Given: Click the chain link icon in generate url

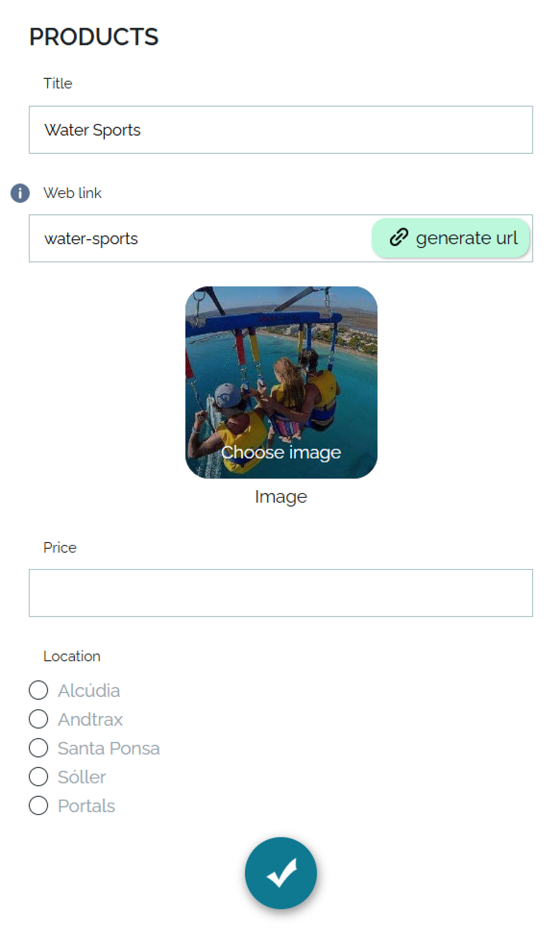Looking at the screenshot, I should coord(398,238).
